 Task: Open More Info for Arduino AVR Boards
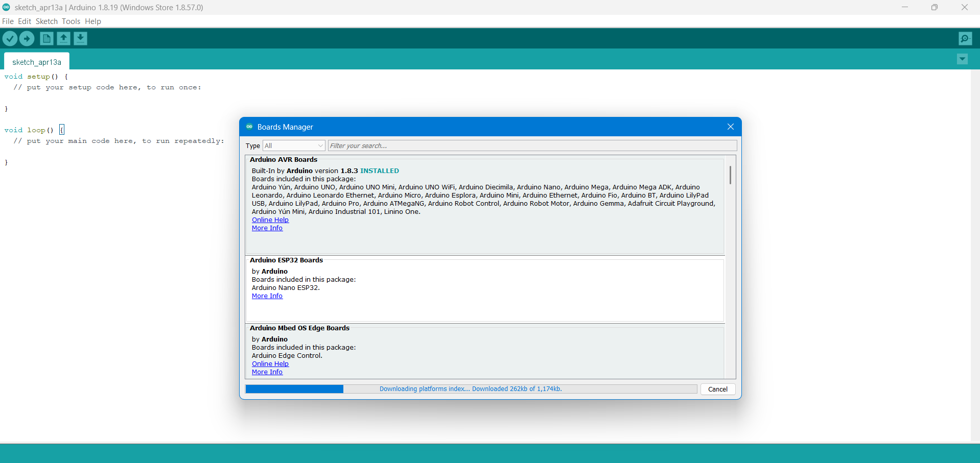coord(267,228)
